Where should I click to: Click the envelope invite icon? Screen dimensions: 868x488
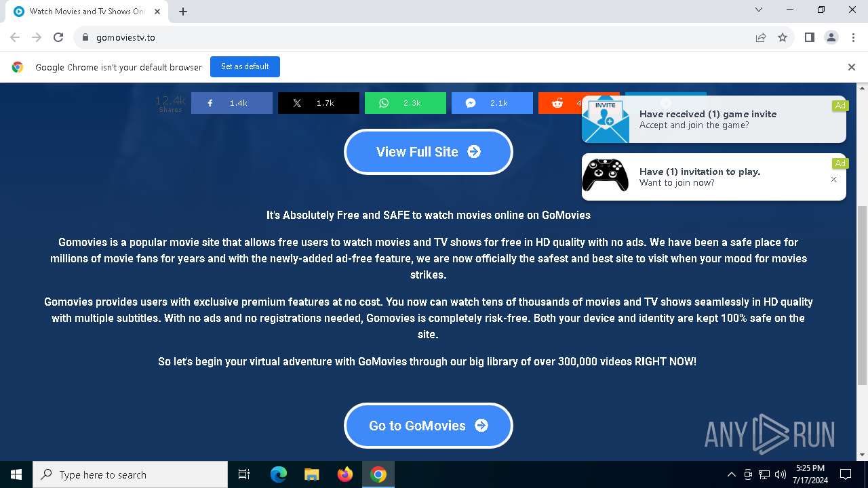tap(606, 120)
